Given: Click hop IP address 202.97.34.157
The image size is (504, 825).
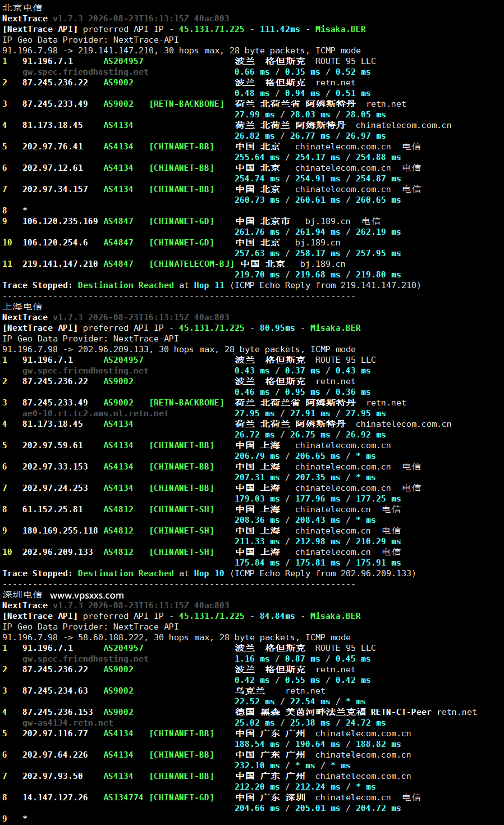Looking at the screenshot, I should (x=55, y=189).
